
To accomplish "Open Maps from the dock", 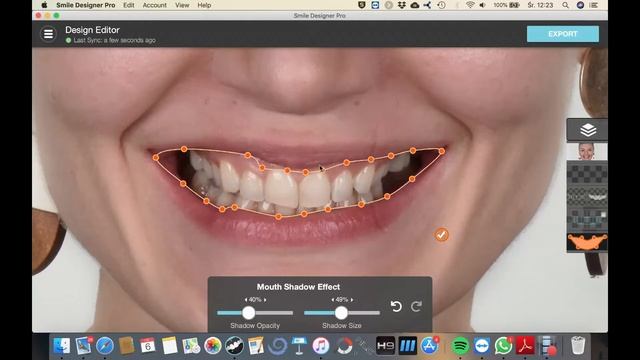I will tap(191, 346).
